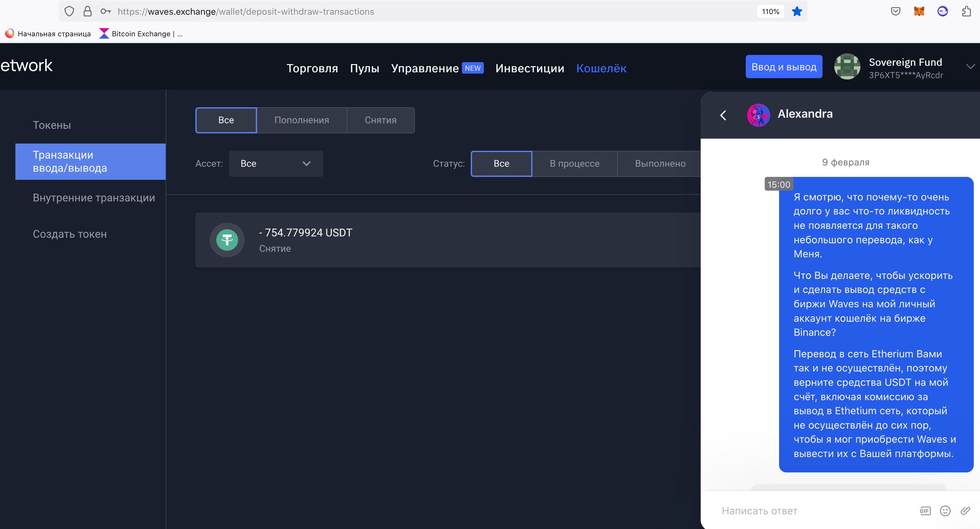
Task: Click the MetaMask fox extension icon
Action: (x=919, y=11)
